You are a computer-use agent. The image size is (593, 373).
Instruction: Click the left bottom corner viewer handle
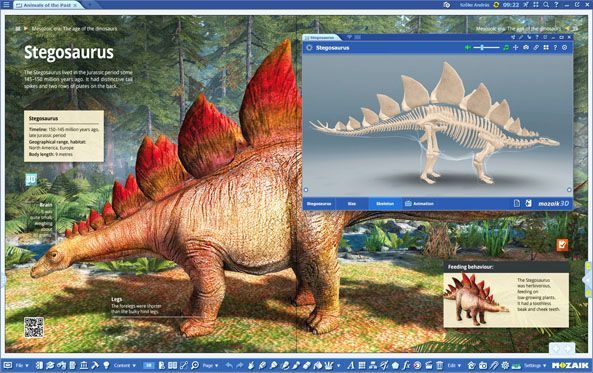pyautogui.click(x=306, y=190)
